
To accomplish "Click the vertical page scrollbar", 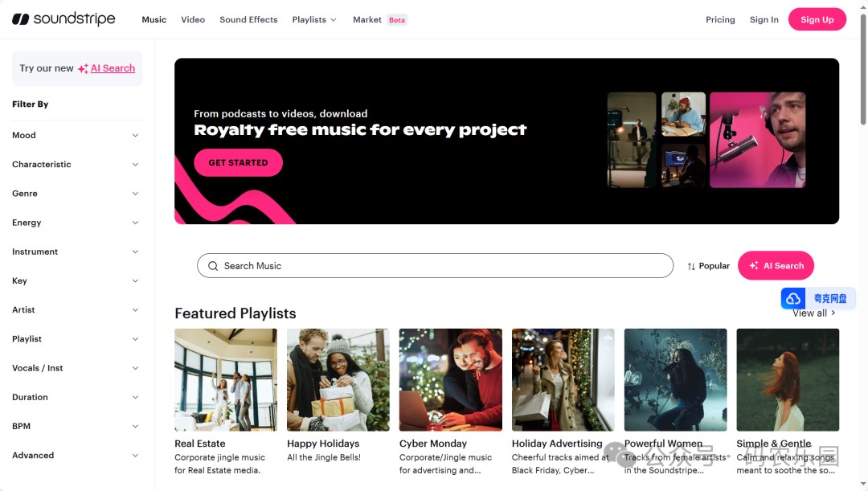I will coord(862,69).
